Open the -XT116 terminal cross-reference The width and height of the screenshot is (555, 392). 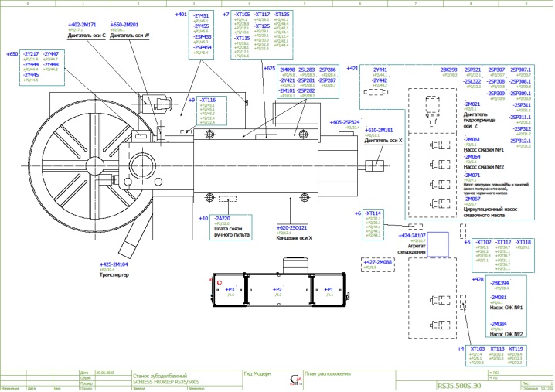point(207,100)
